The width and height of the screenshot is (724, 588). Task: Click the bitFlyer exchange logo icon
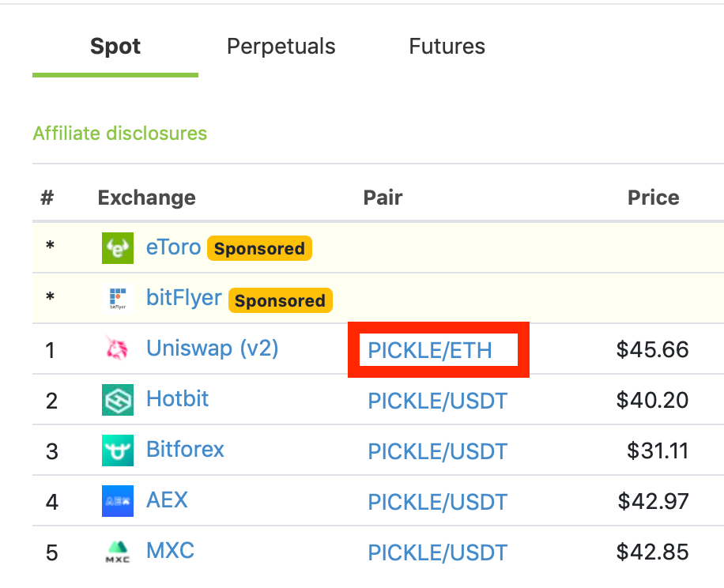pos(118,299)
